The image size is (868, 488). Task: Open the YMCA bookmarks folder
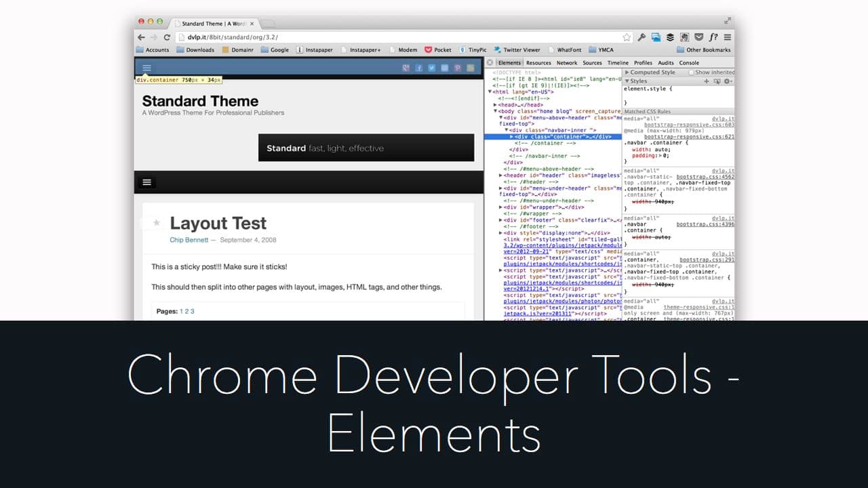[x=601, y=49]
